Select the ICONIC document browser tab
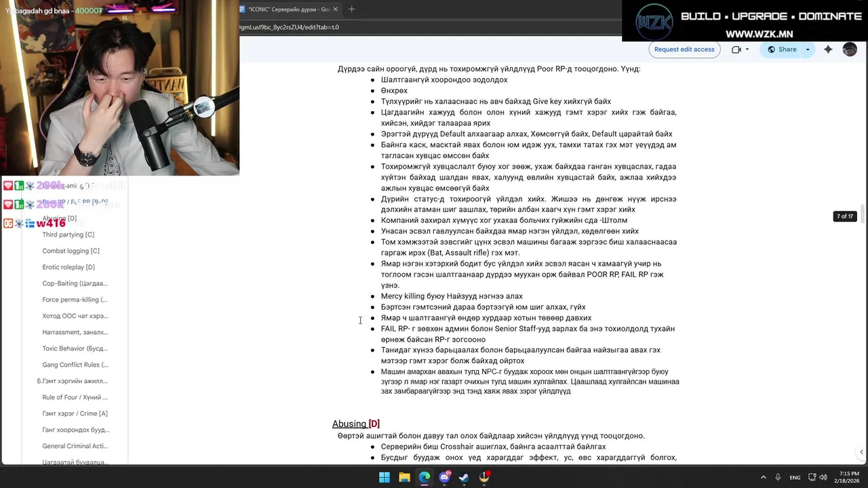The width and height of the screenshot is (868, 488). 288,9
